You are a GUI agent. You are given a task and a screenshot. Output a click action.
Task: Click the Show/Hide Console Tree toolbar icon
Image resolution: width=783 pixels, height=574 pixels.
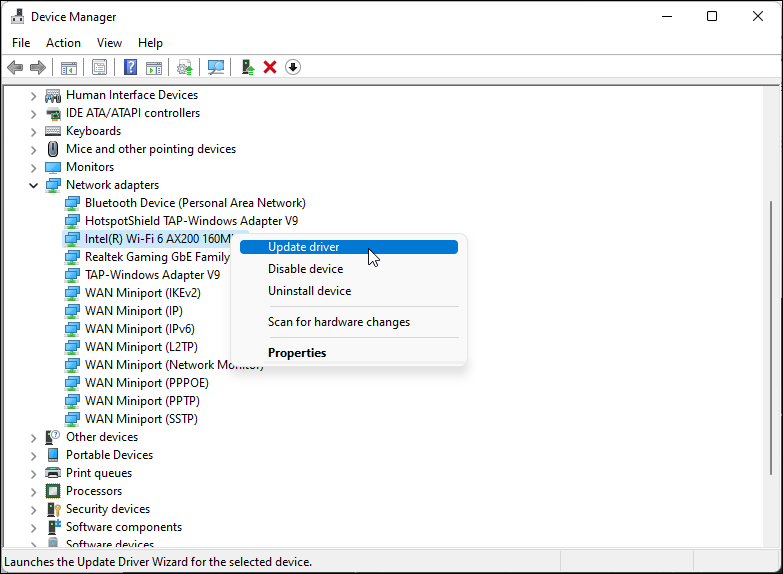point(69,67)
